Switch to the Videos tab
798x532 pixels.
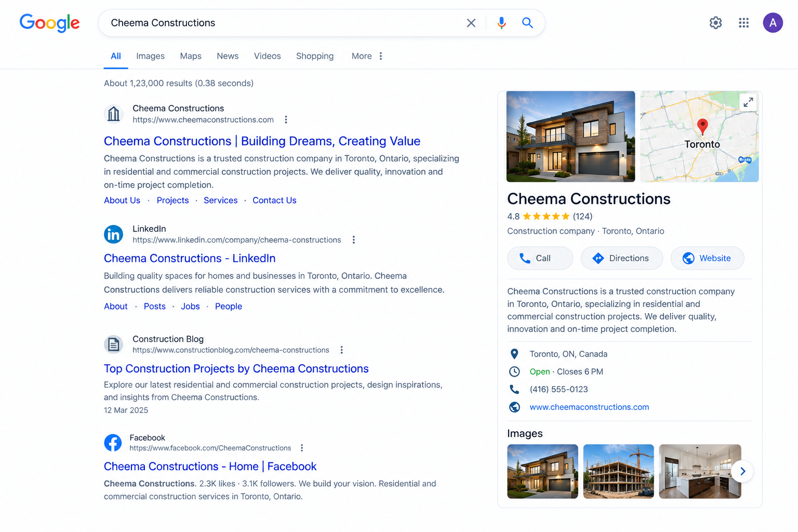pyautogui.click(x=267, y=56)
